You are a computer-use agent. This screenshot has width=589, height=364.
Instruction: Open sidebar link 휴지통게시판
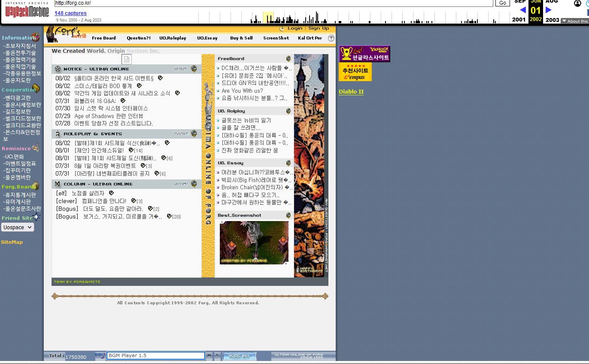pyautogui.click(x=20, y=195)
